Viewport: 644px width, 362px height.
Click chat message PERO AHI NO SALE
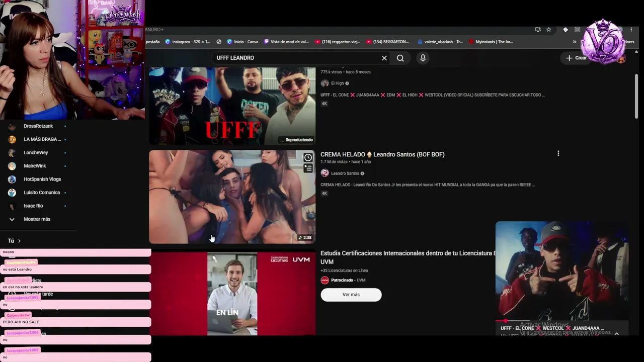(x=21, y=322)
